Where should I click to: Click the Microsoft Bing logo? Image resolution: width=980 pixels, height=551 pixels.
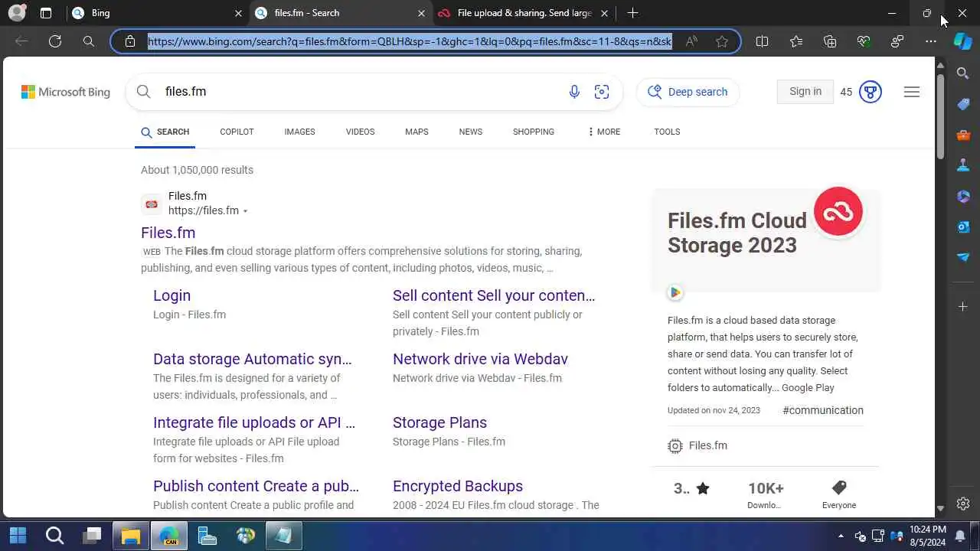tap(66, 92)
